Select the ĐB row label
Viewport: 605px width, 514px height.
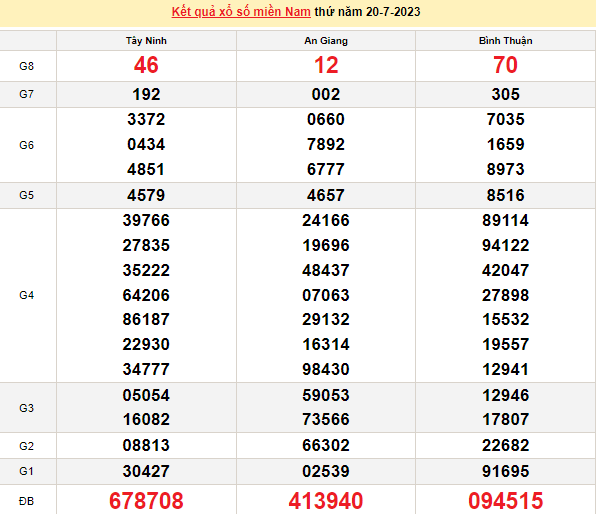(27, 500)
